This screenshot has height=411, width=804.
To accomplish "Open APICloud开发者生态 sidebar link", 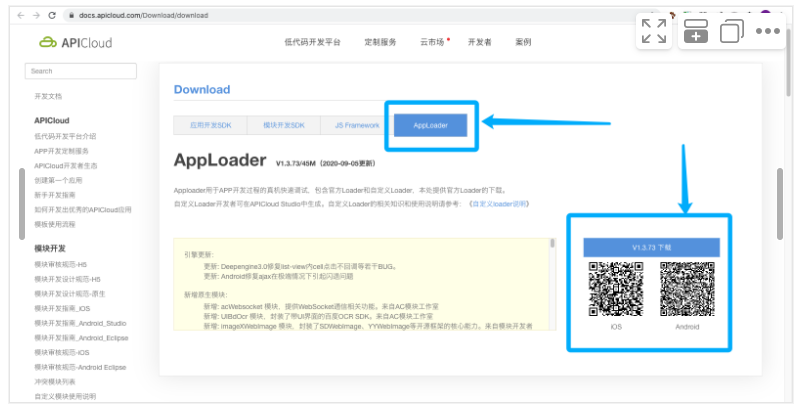I will coord(66,166).
